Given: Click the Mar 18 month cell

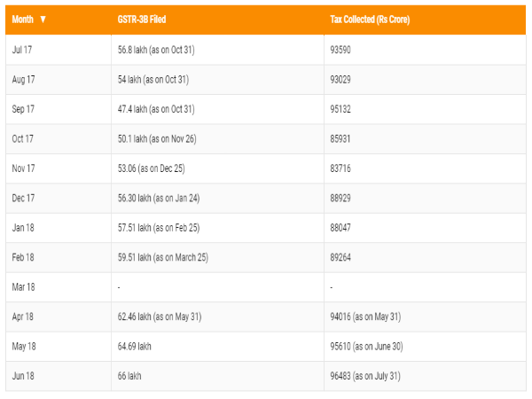Looking at the screenshot, I should point(23,287).
